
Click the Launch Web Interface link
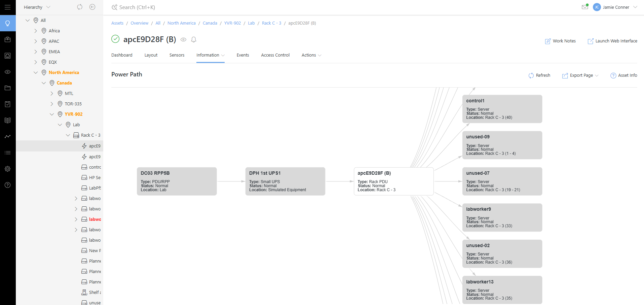coord(612,41)
